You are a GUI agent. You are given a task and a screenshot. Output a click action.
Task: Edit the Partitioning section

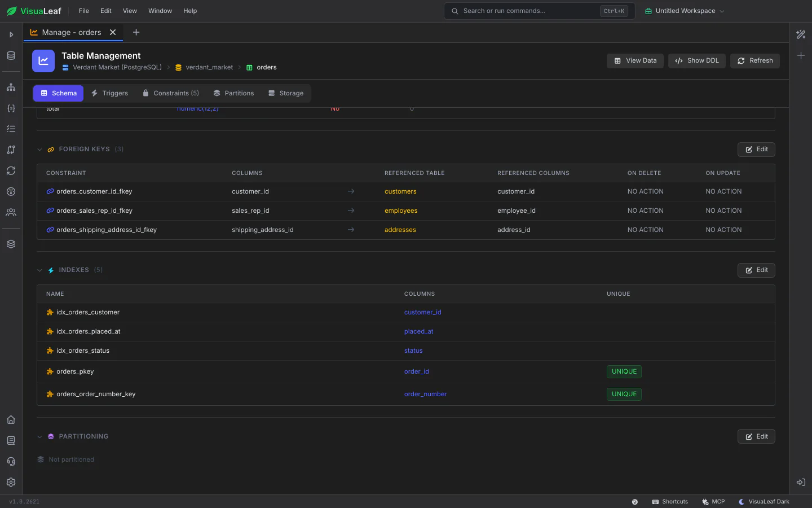pos(756,437)
